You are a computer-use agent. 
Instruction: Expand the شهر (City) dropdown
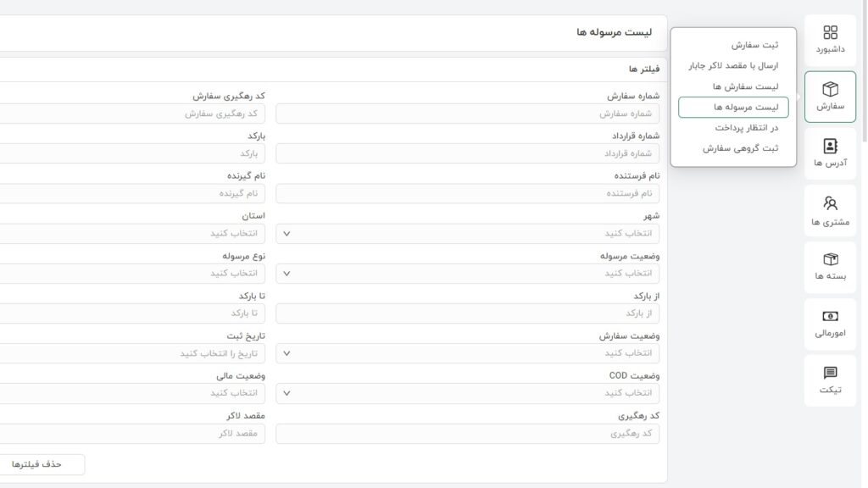point(468,234)
